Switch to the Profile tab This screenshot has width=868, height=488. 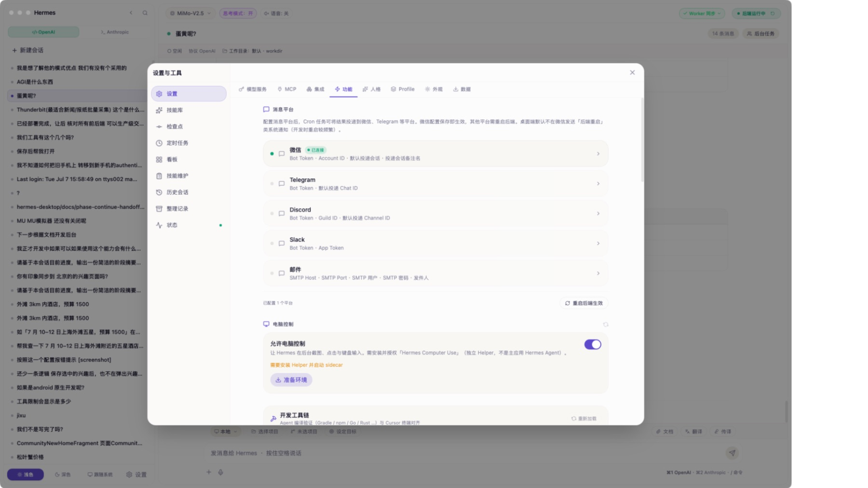pyautogui.click(x=403, y=89)
